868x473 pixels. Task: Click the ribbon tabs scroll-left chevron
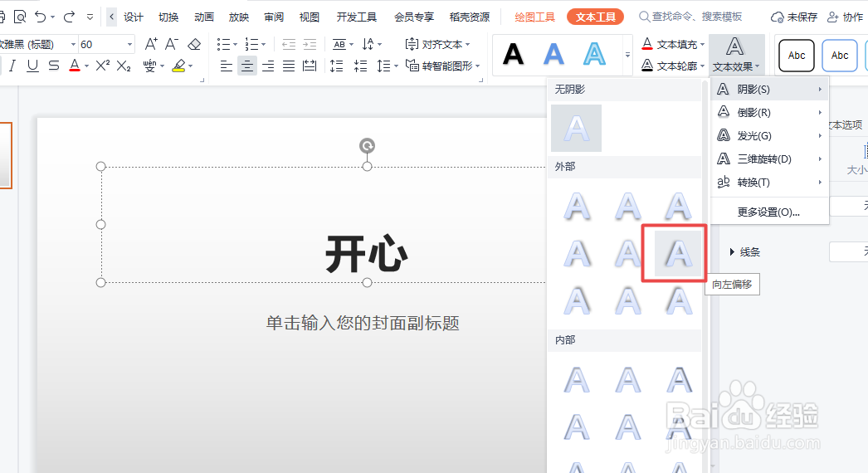[112, 17]
